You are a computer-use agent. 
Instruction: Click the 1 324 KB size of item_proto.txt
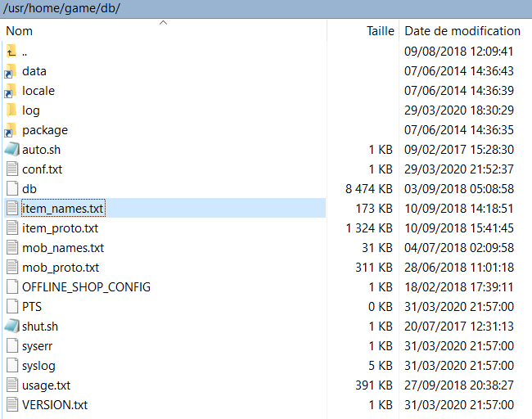click(369, 228)
